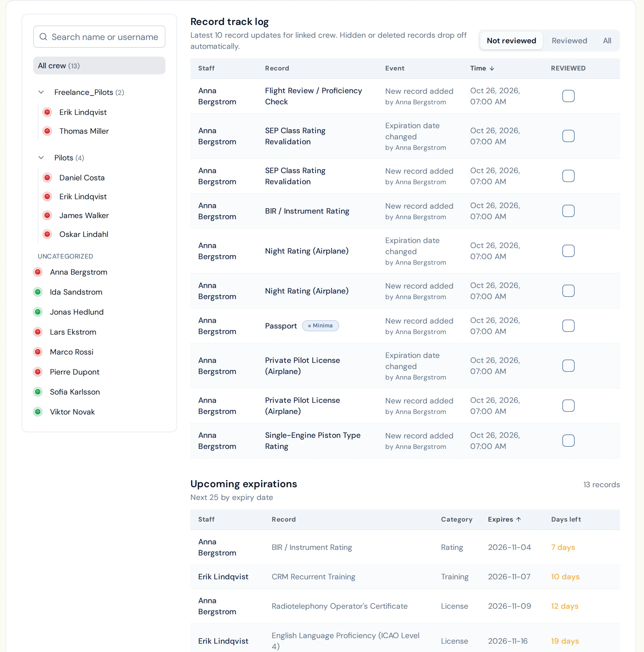644x652 pixels.
Task: Click green status dot beside Viktor Novak
Action: point(38,412)
